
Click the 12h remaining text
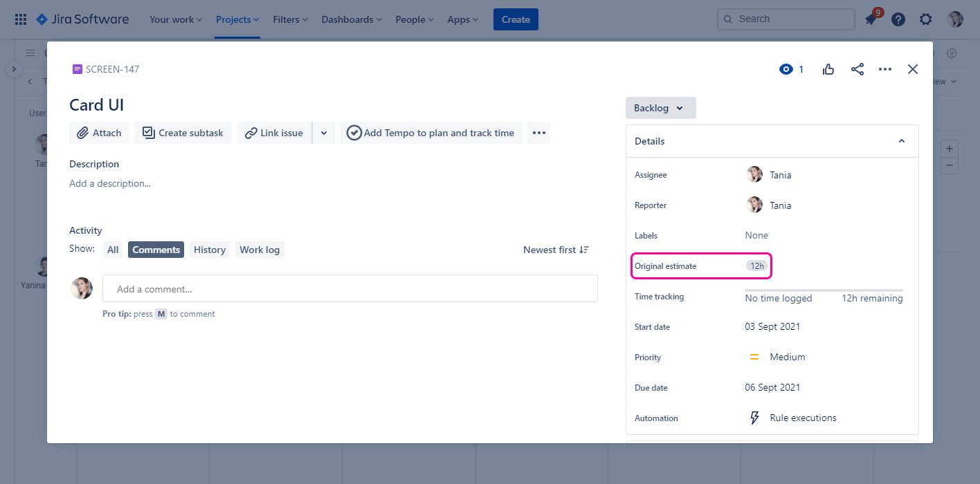point(872,299)
